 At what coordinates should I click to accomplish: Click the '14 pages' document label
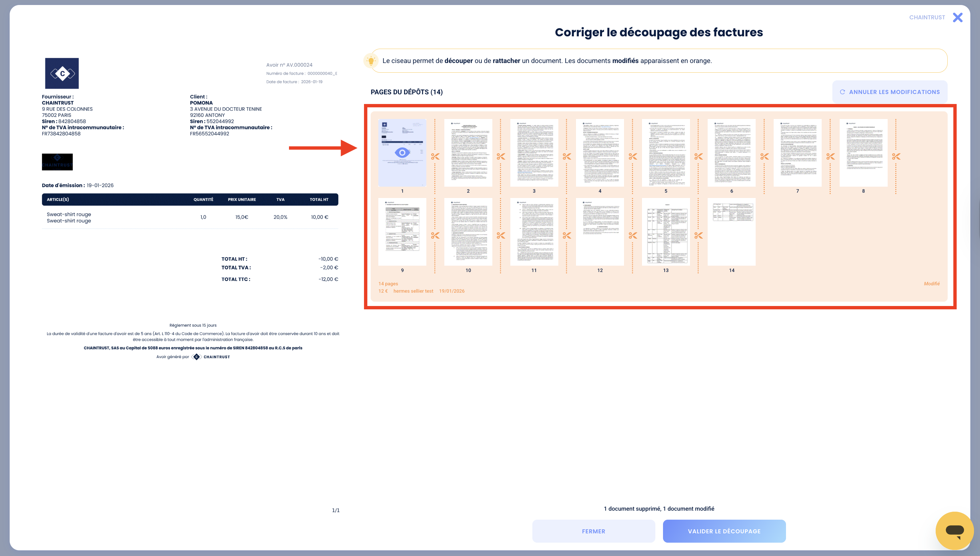click(x=388, y=284)
